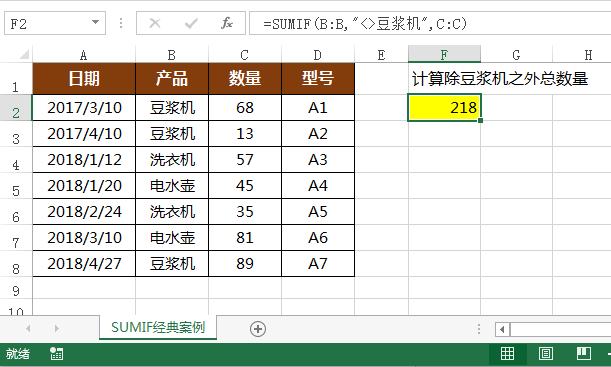Click the quantity cell 57

(x=245, y=160)
